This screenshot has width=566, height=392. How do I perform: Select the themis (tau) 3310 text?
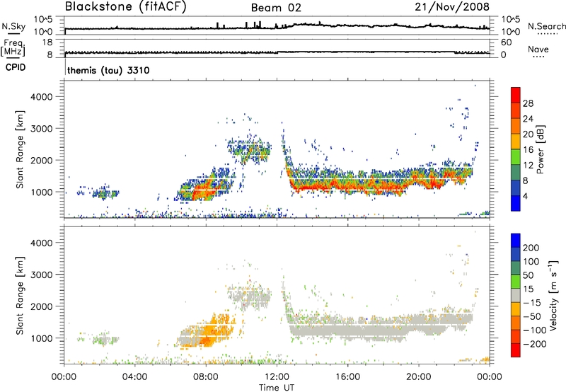[108, 70]
